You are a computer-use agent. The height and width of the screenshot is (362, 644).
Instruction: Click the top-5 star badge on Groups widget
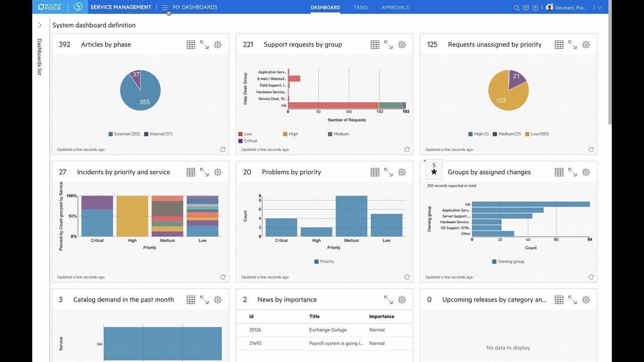coord(434,169)
